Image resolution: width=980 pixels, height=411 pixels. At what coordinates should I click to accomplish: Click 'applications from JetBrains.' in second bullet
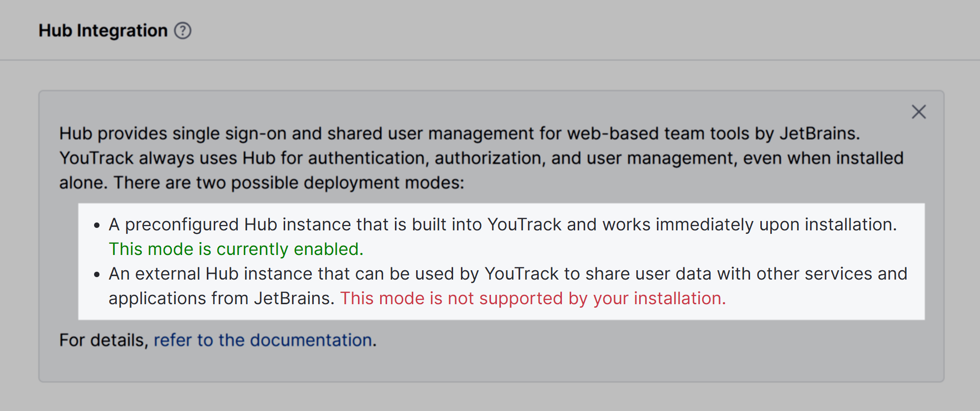point(221,298)
